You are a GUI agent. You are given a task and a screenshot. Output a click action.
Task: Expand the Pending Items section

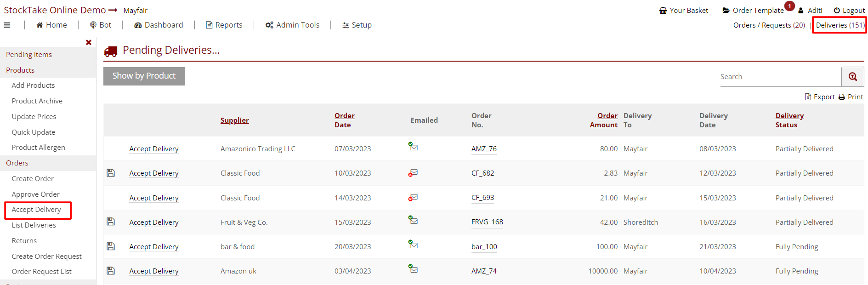[x=29, y=55]
